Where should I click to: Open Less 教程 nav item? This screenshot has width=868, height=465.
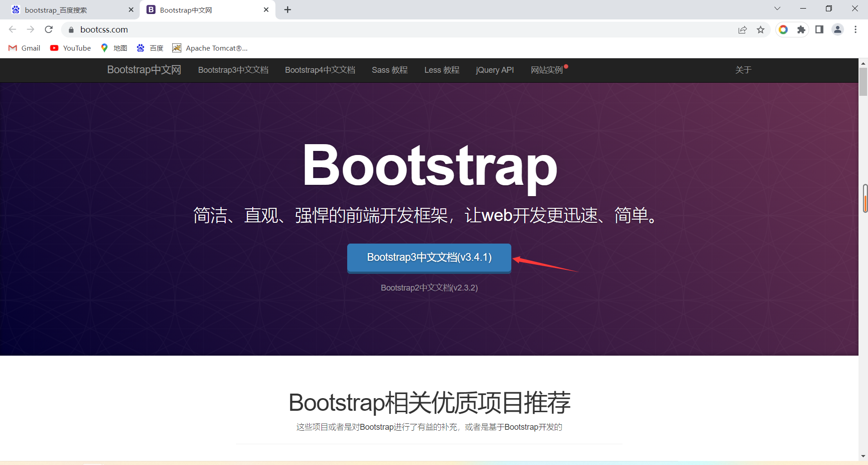point(442,70)
